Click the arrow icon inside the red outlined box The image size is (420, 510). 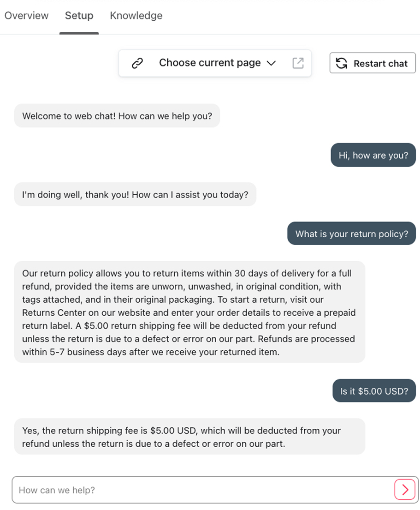pos(405,490)
